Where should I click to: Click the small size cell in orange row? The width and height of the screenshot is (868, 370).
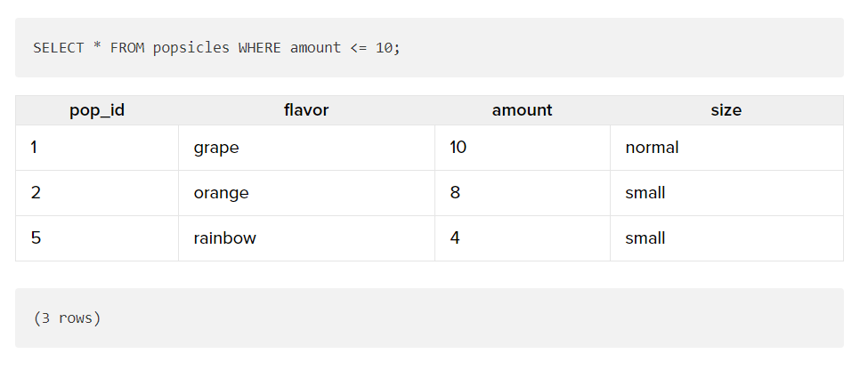pyautogui.click(x=726, y=193)
